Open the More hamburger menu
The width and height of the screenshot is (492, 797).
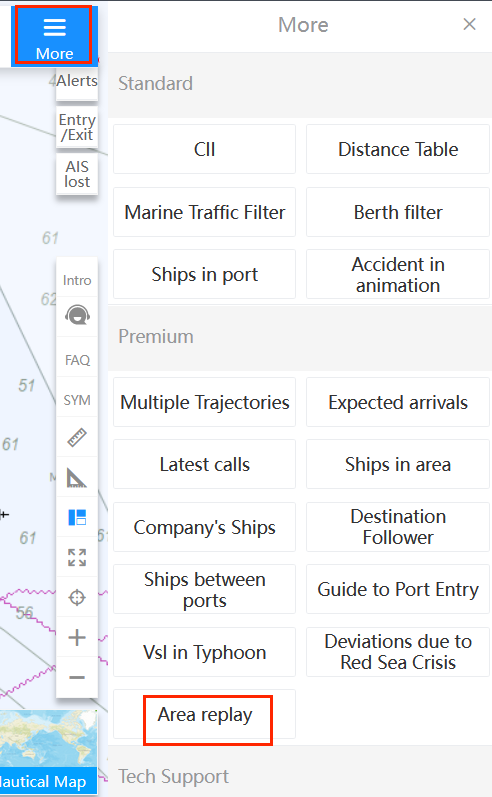[x=54, y=35]
